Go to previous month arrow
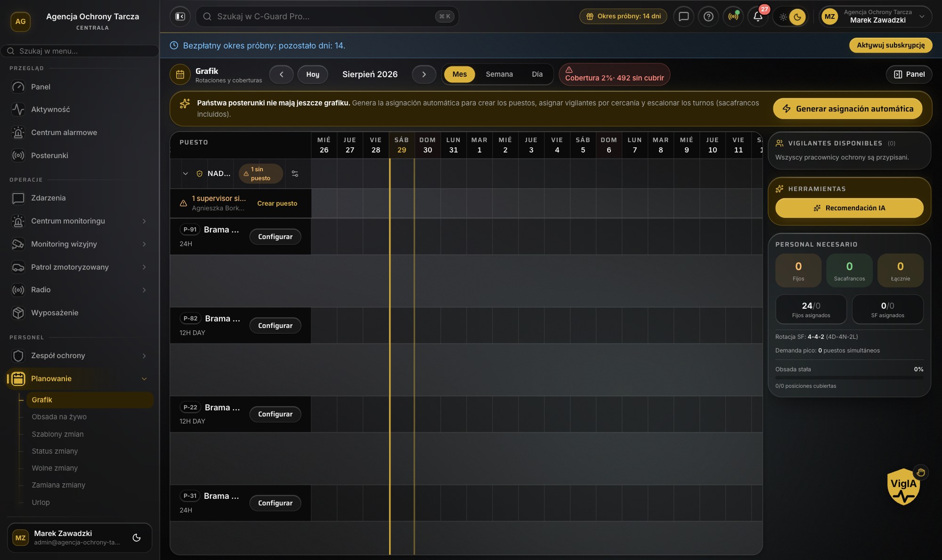 (281, 74)
